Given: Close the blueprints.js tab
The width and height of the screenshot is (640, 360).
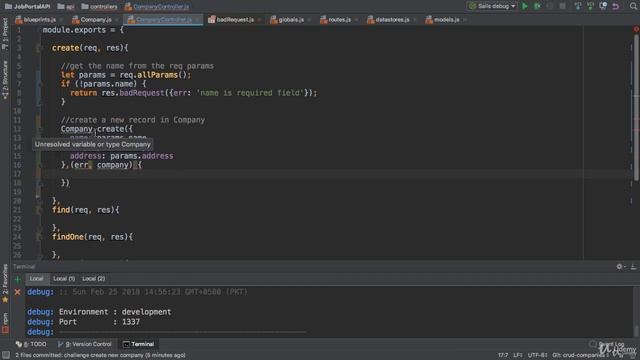Looking at the screenshot, I should coord(61,20).
